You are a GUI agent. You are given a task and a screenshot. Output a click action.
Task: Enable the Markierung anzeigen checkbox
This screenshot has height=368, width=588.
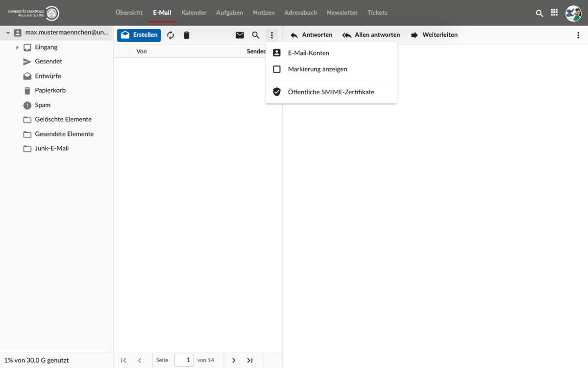(x=277, y=69)
